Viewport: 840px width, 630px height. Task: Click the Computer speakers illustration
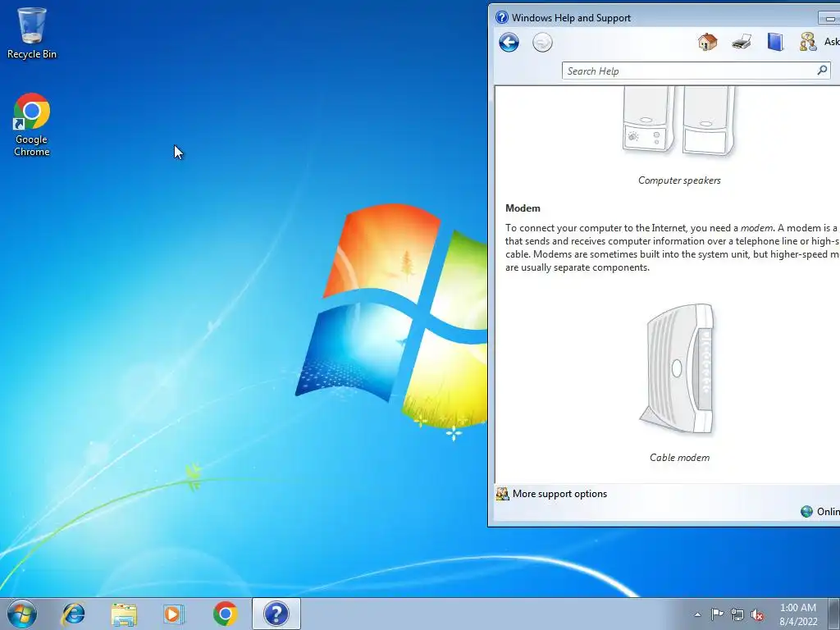click(x=679, y=122)
